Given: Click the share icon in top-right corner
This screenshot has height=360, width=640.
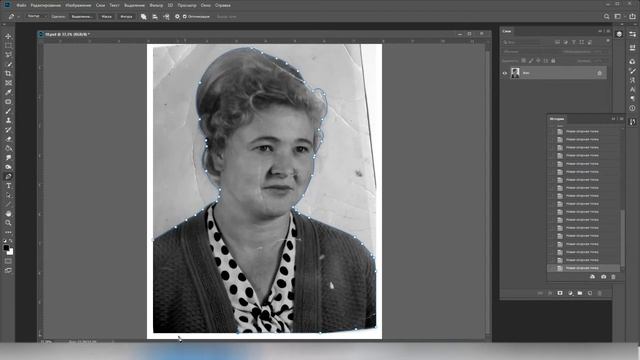Looking at the screenshot, I should click(632, 16).
